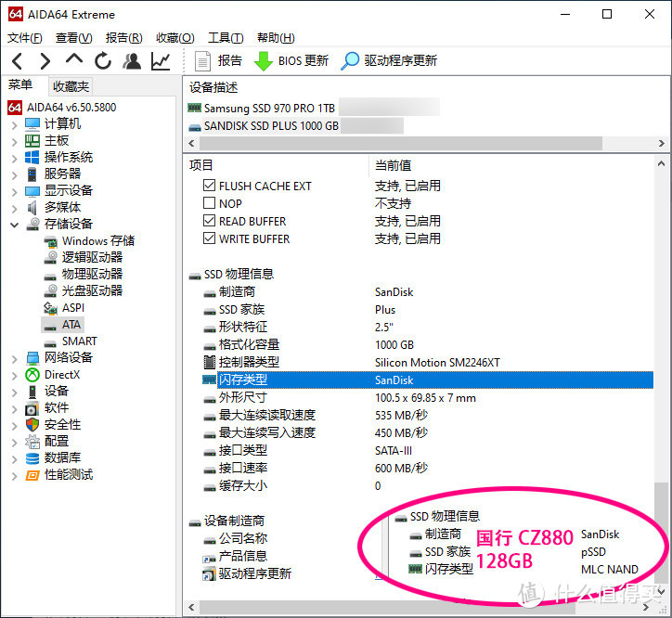Open the 文件(F) menu
The height and width of the screenshot is (618, 672).
pos(25,38)
